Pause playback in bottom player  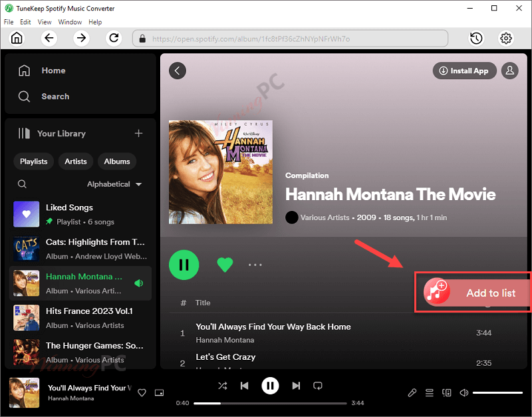[270, 386]
